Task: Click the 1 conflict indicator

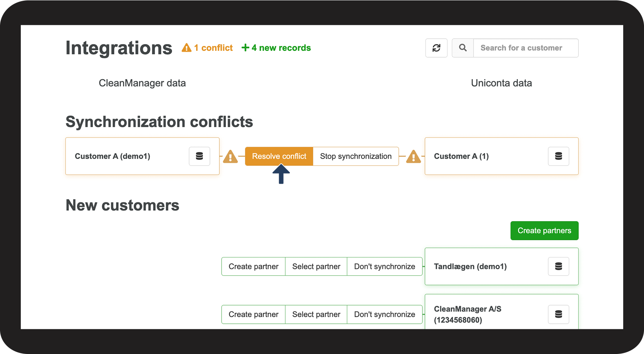Action: (x=207, y=48)
